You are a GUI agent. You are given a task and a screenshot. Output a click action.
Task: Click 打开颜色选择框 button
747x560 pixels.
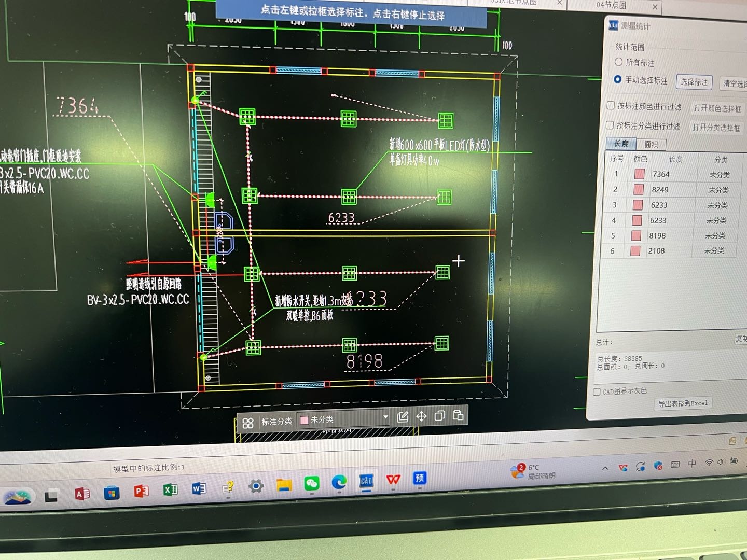click(717, 108)
